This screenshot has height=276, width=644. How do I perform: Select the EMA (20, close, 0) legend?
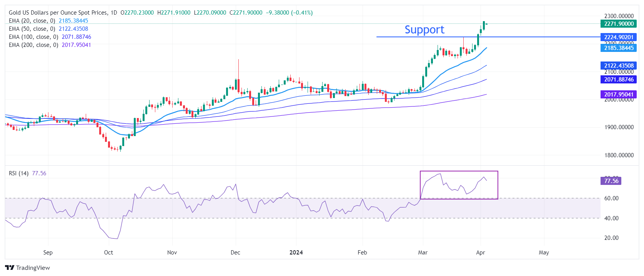[32, 21]
